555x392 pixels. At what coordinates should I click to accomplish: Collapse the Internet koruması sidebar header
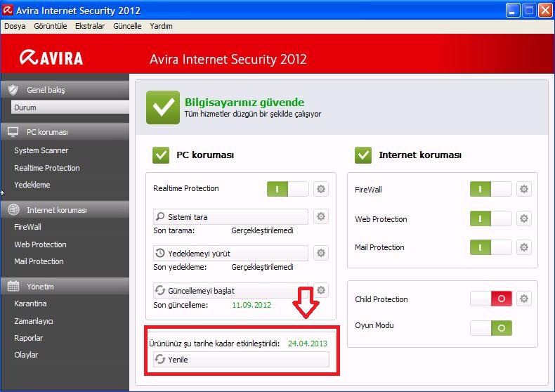(x=65, y=210)
